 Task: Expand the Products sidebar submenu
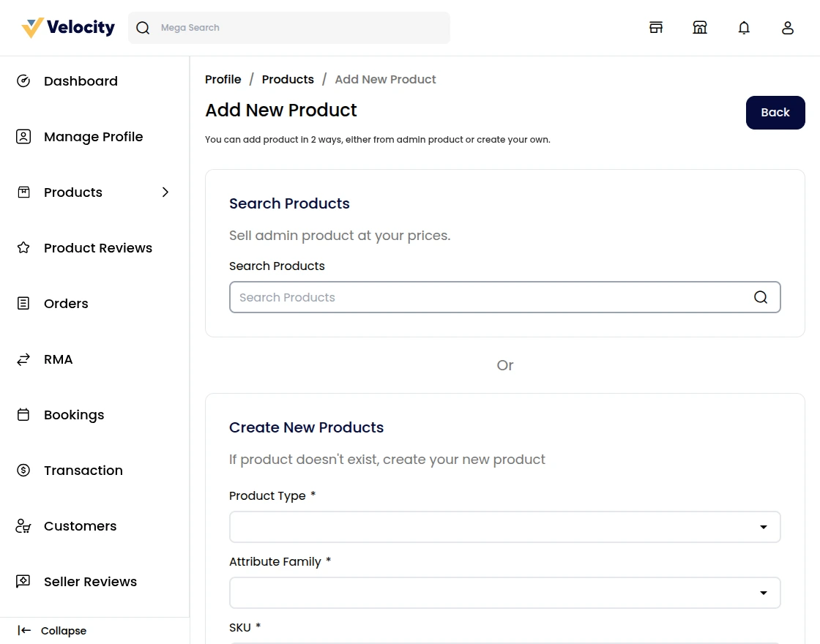(x=165, y=192)
